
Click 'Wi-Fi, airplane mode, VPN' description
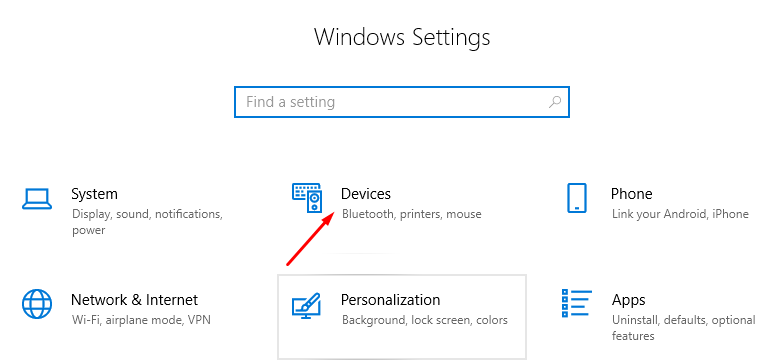(141, 320)
